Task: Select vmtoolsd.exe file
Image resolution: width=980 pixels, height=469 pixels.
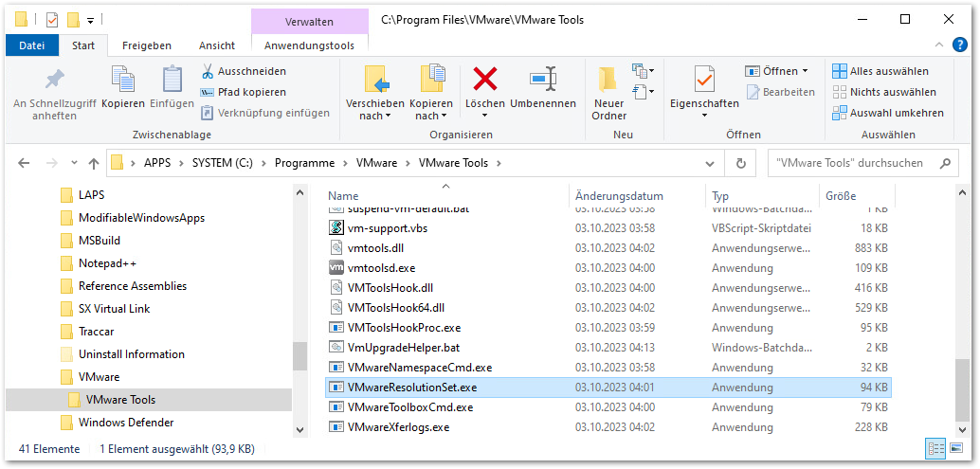Action: (381, 268)
